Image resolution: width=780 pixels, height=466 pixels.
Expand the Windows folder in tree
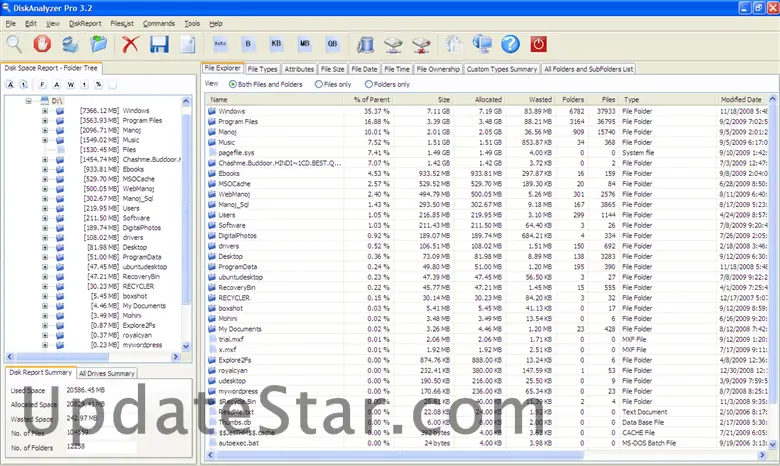coord(45,111)
